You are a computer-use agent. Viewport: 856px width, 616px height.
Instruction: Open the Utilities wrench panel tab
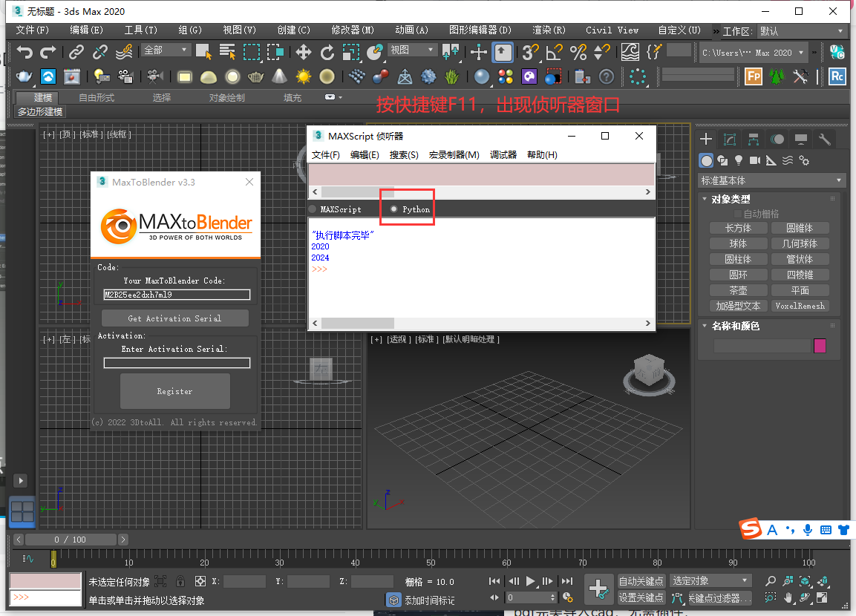[x=824, y=139]
